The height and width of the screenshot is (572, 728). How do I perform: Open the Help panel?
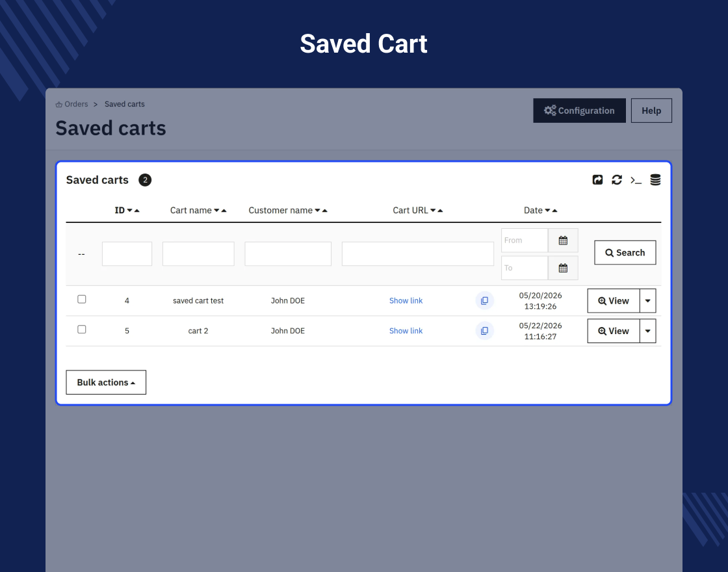tap(651, 110)
